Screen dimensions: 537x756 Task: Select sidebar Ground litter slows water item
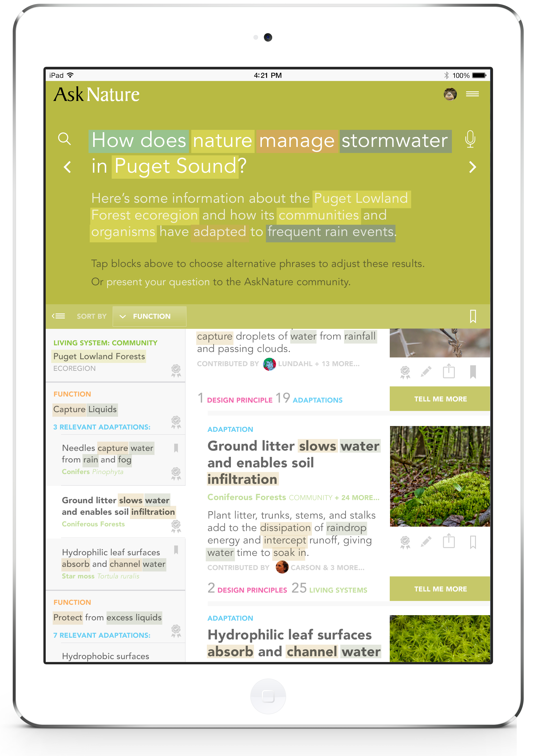(x=118, y=506)
